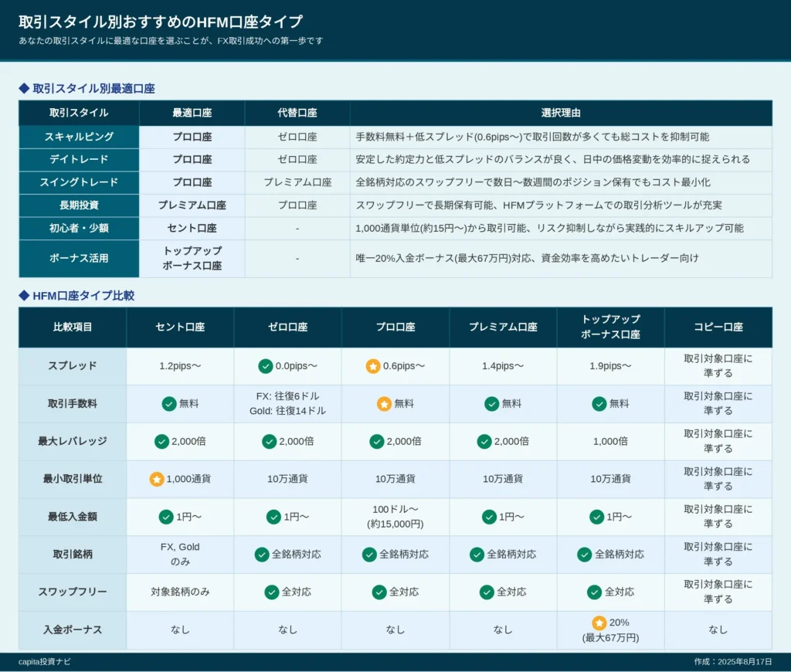Viewport: 791px width, 672px height.
Task: Click diamond bullet before 取引スタイル別最適口座 heading
Action: coord(24,89)
